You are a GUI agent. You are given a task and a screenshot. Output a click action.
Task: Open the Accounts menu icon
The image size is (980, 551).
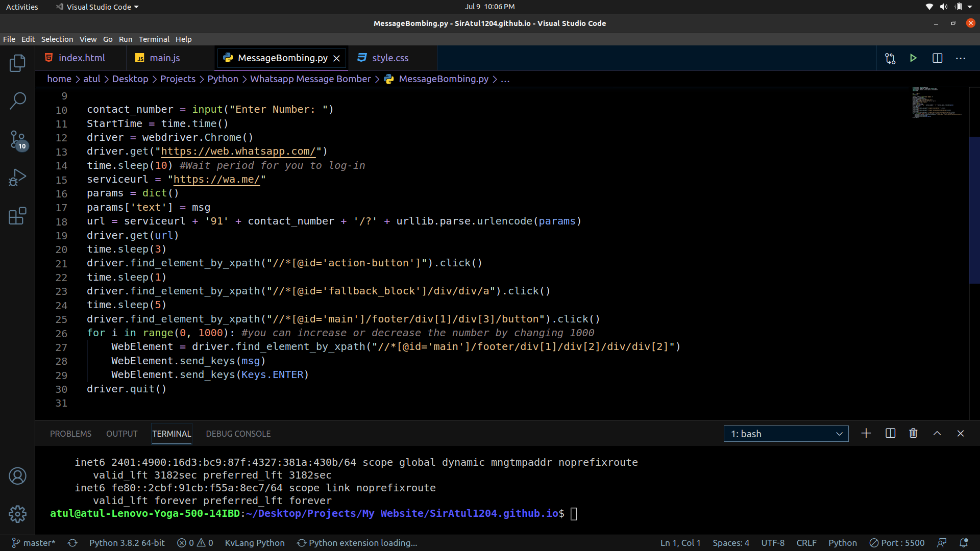tap(17, 476)
